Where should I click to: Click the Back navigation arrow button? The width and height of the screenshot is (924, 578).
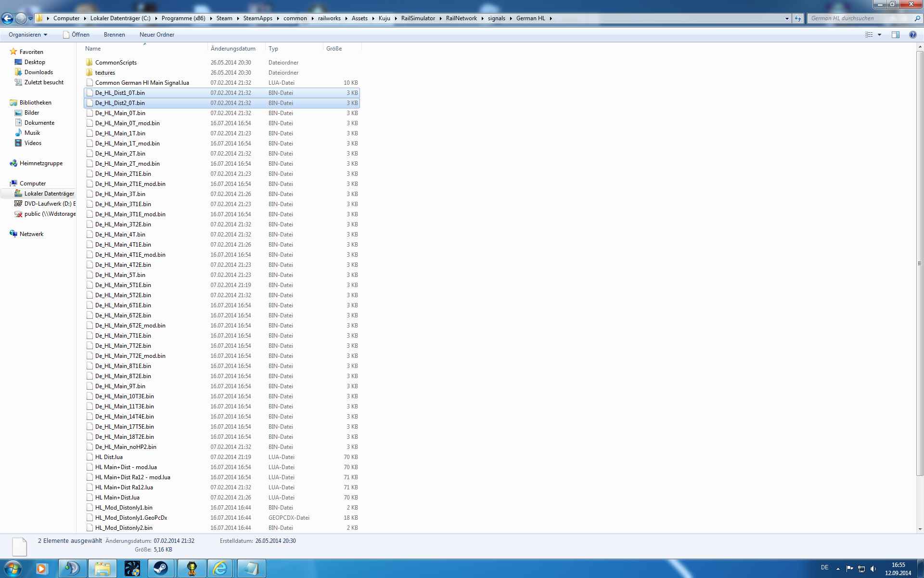coord(7,19)
